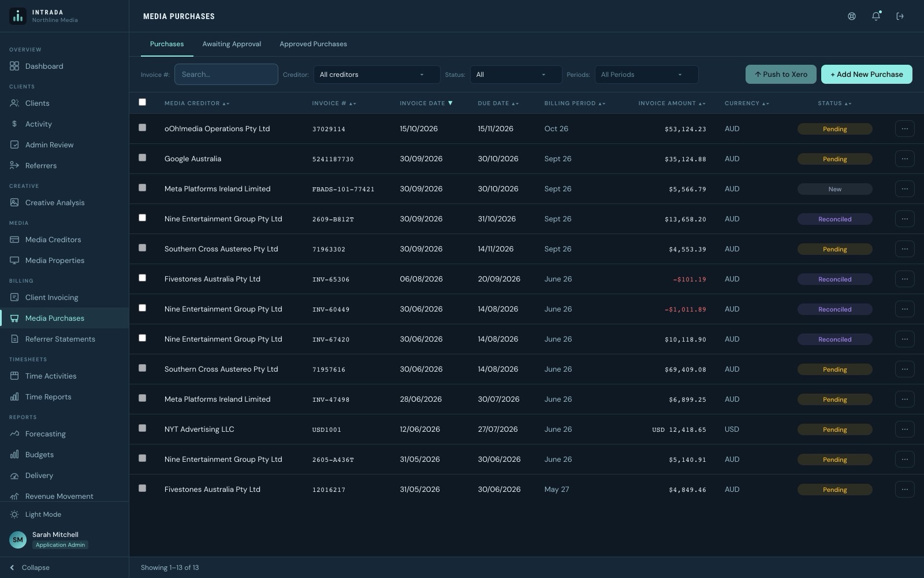Sort by Billing Period column
This screenshot has width=924, height=578.
(575, 103)
